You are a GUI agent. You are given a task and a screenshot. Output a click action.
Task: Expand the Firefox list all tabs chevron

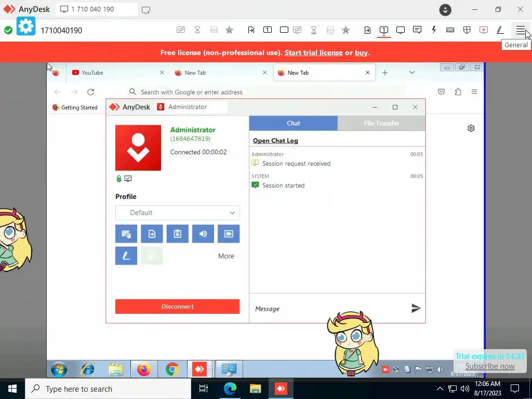[412, 72]
